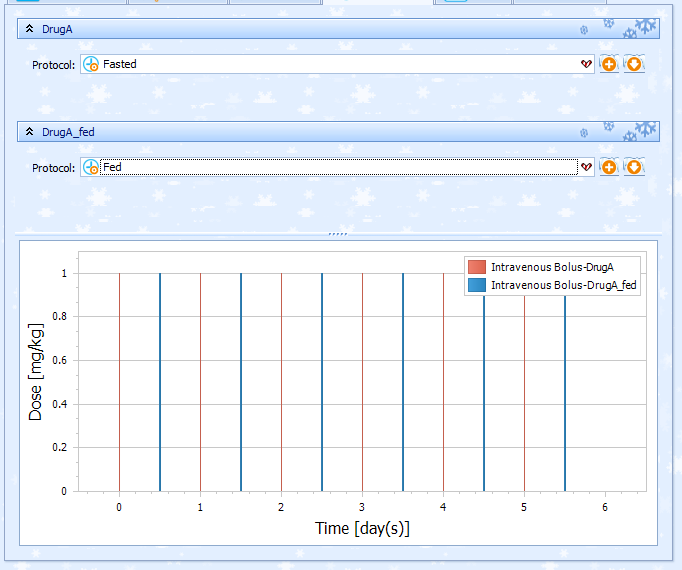Open the Fed protocol dropdown arrow
The width and height of the screenshot is (682, 570).
tap(586, 167)
